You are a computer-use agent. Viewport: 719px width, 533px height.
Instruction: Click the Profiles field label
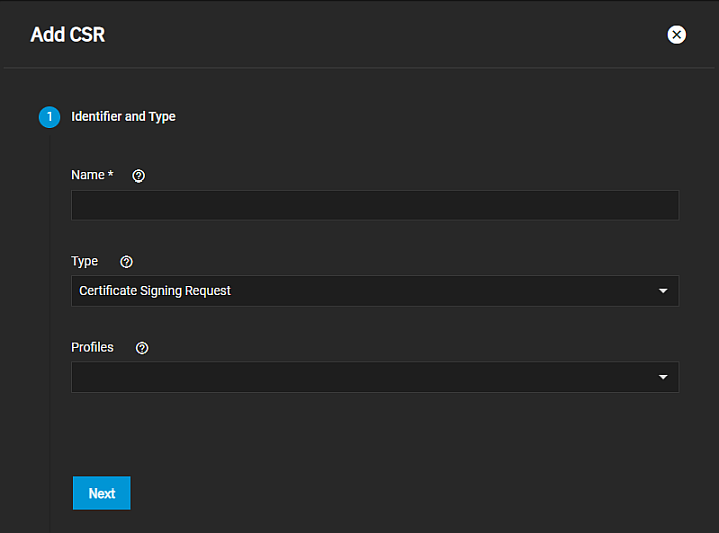click(92, 347)
